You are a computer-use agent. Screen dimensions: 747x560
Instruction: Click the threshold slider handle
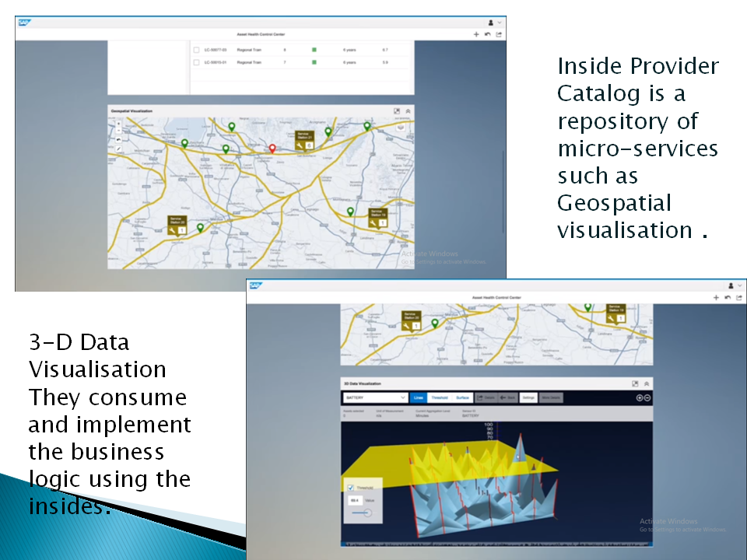[x=367, y=513]
